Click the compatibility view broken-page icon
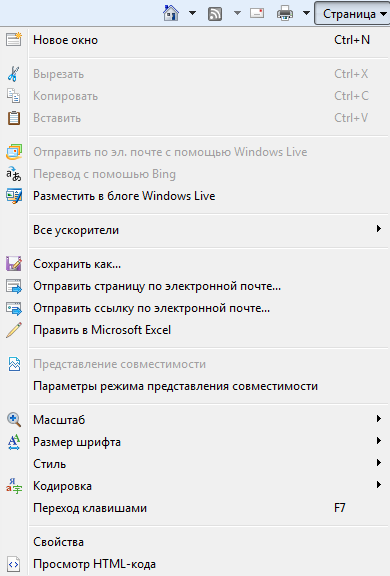Viewport: 390px width, 576px height. click(x=14, y=364)
